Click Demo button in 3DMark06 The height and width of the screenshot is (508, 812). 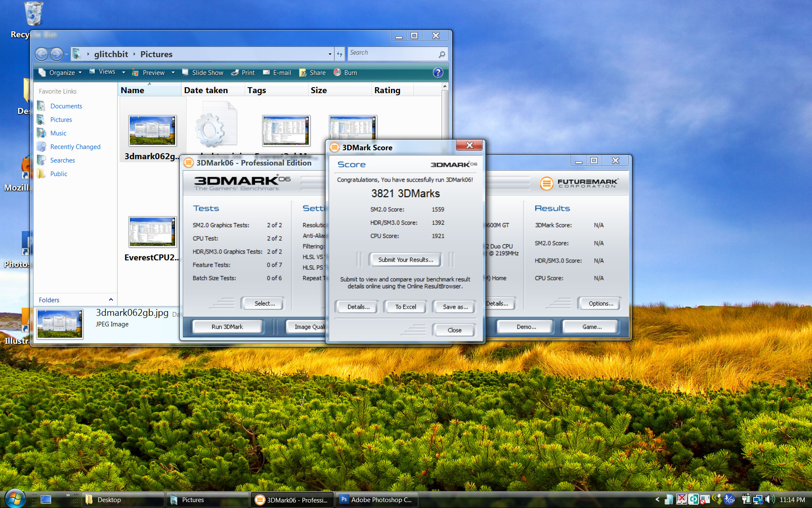point(526,327)
